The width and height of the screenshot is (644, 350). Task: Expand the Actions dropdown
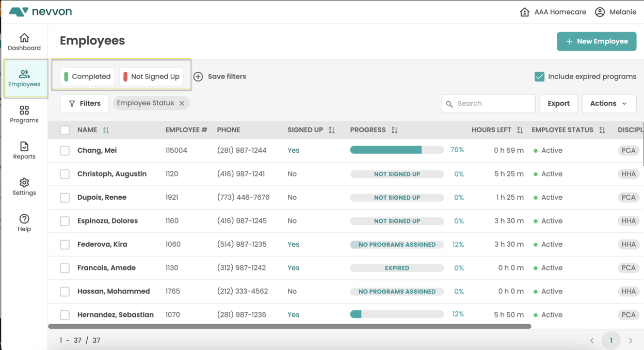(609, 103)
